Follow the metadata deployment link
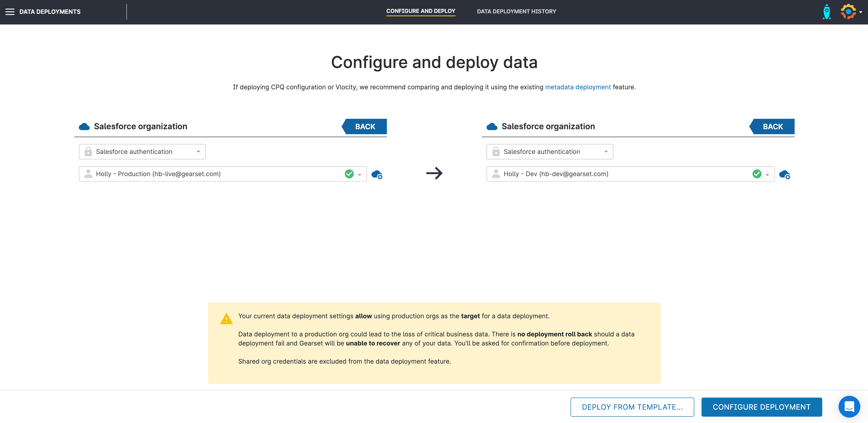 [578, 87]
